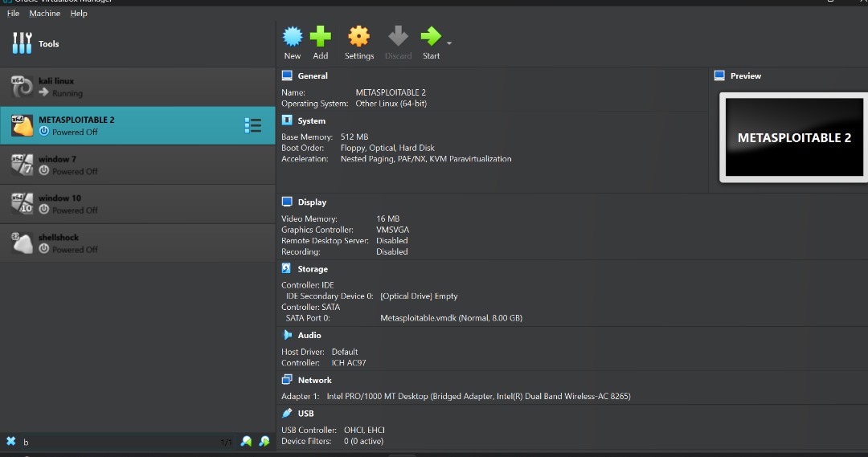Click Operating System Other Linux (64-bit)

point(391,104)
